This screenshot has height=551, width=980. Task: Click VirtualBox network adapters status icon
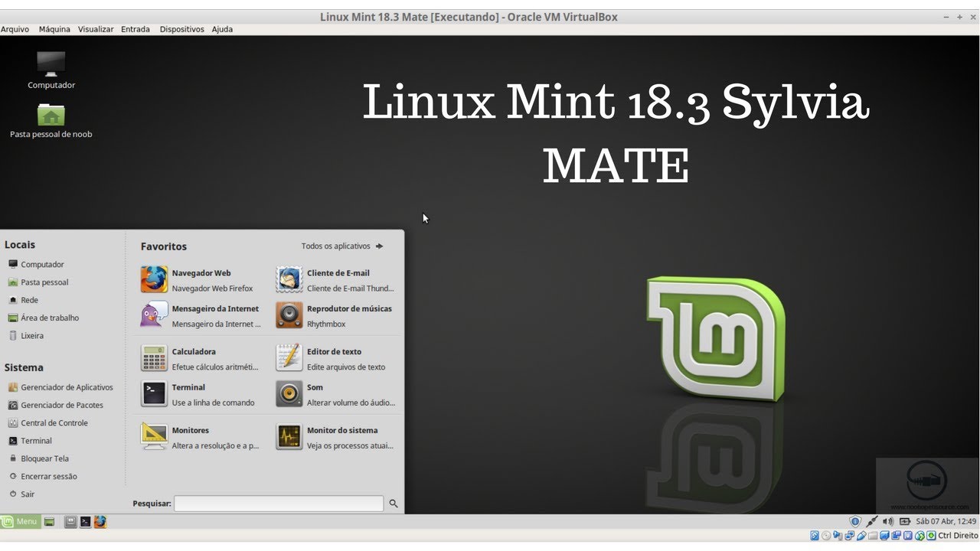point(849,536)
